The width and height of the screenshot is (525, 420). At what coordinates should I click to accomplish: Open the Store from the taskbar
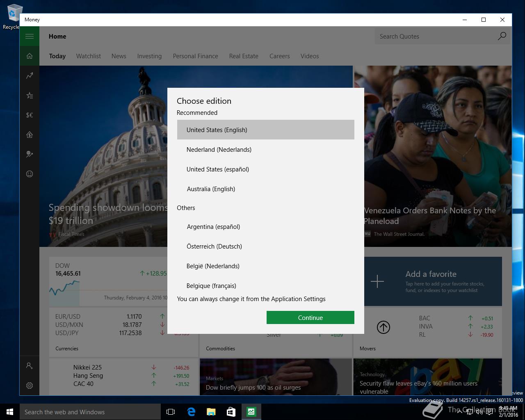click(x=231, y=412)
